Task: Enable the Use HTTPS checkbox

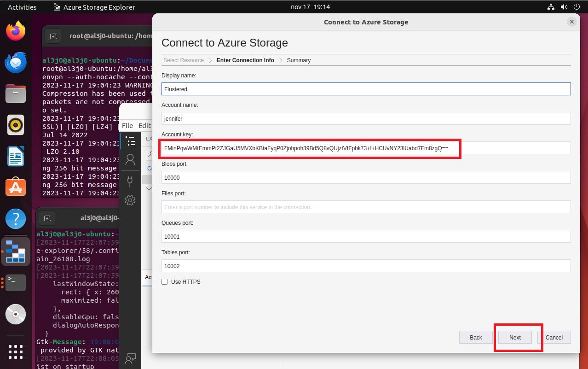Action: [x=165, y=282]
